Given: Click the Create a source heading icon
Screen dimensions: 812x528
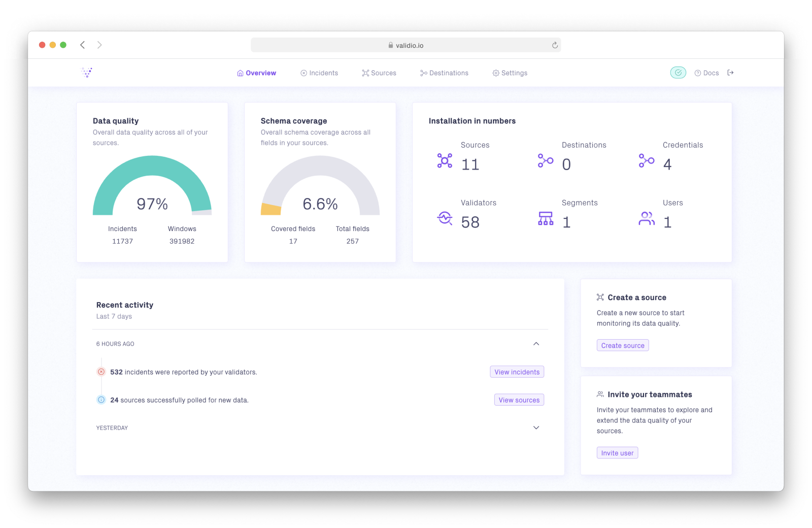Looking at the screenshot, I should [x=600, y=298].
